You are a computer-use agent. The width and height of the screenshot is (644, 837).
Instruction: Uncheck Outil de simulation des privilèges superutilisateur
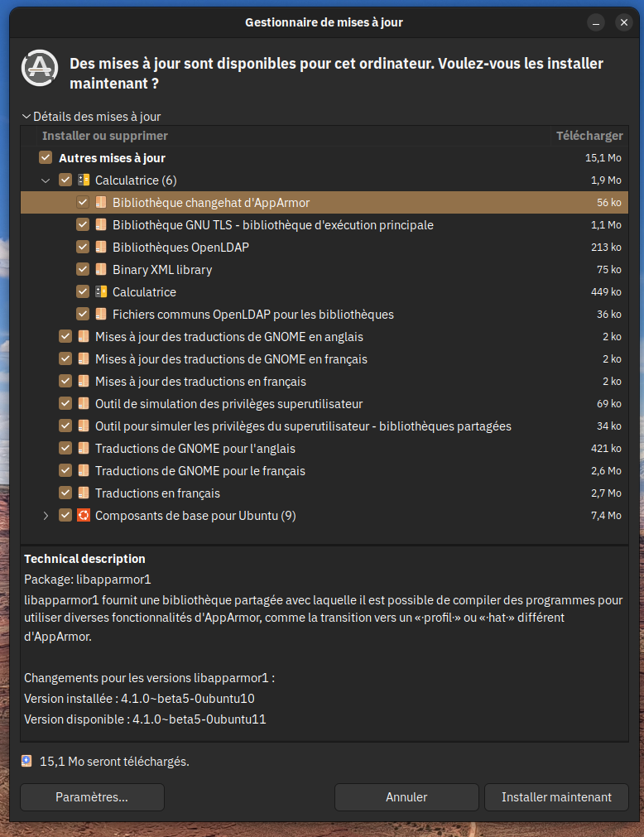tap(65, 404)
